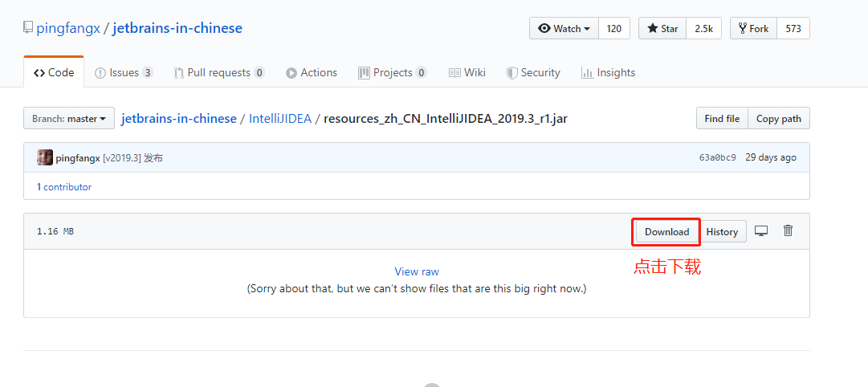Open the Security tab
The width and height of the screenshot is (868, 387).
[533, 72]
